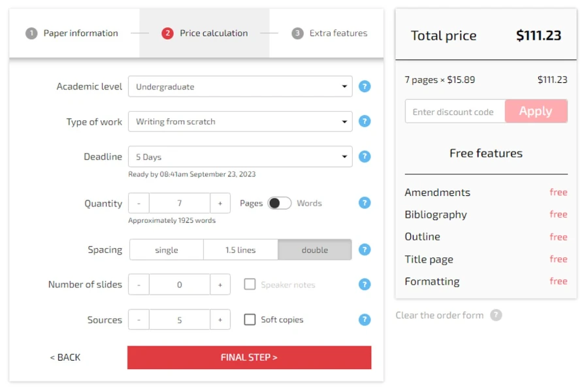The image size is (588, 388).
Task: Open help icon for Number of slides
Action: click(x=365, y=285)
